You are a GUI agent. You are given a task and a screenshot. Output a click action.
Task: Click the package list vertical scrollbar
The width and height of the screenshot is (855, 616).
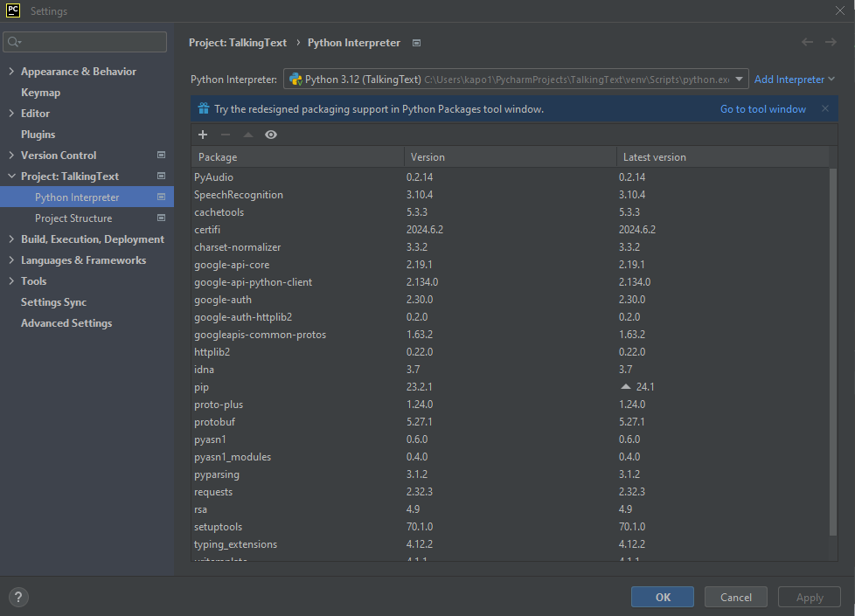[x=832, y=351]
